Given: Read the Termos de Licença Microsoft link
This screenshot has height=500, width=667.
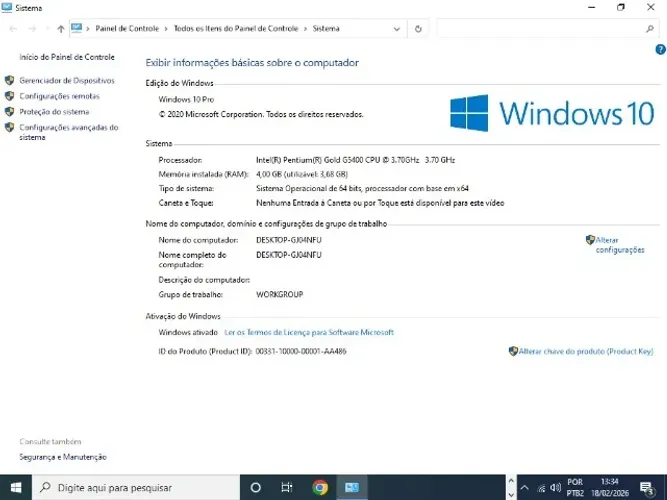Looking at the screenshot, I should pos(309,332).
